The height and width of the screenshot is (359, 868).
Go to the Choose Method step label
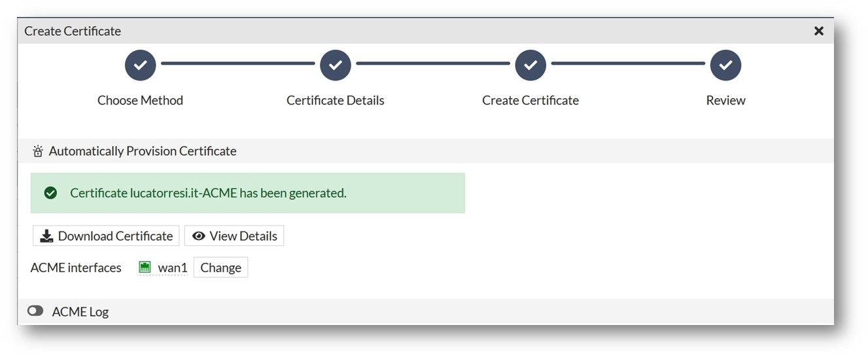pos(140,100)
